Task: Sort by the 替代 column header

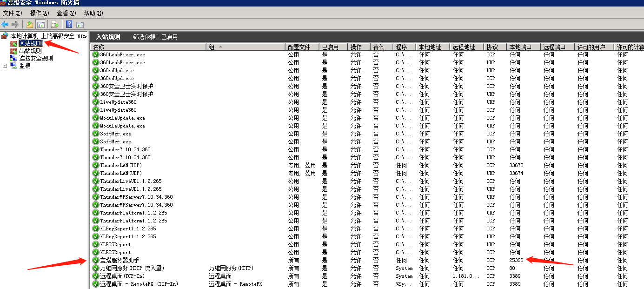Action: 382,47
